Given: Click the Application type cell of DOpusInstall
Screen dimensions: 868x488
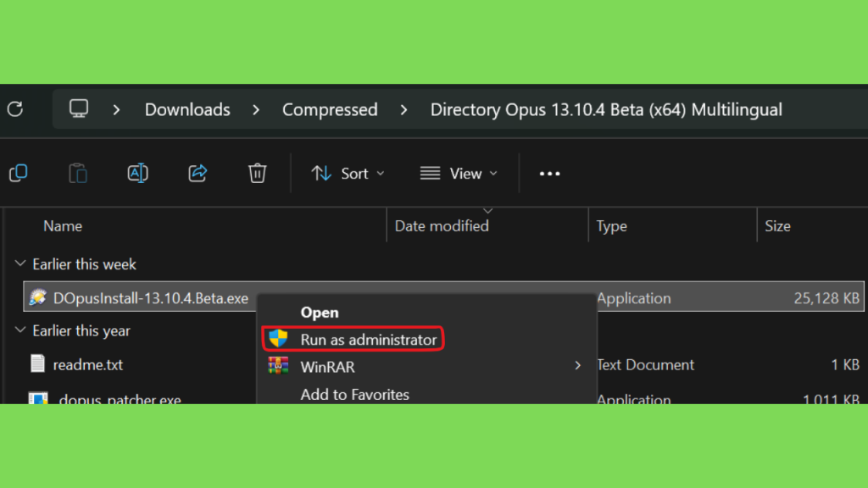Looking at the screenshot, I should (634, 298).
